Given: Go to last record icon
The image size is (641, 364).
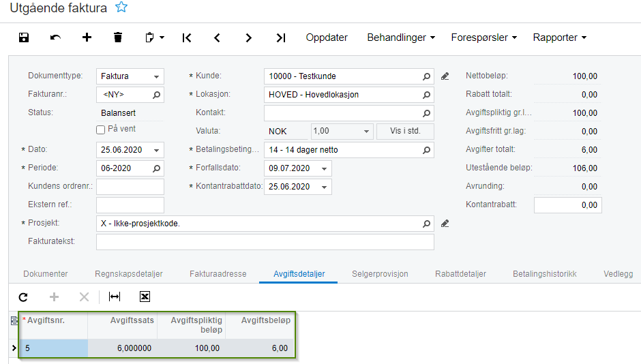Looking at the screenshot, I should tap(280, 38).
